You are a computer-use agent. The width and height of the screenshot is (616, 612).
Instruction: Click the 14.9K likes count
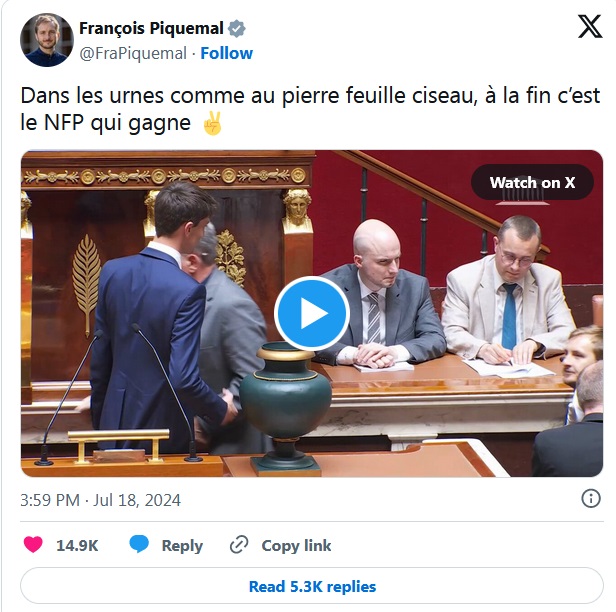coord(77,545)
